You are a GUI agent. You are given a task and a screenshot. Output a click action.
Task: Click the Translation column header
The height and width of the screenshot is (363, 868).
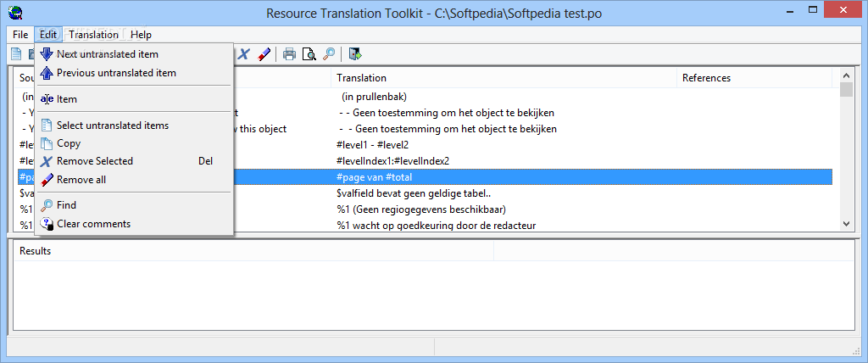504,78
